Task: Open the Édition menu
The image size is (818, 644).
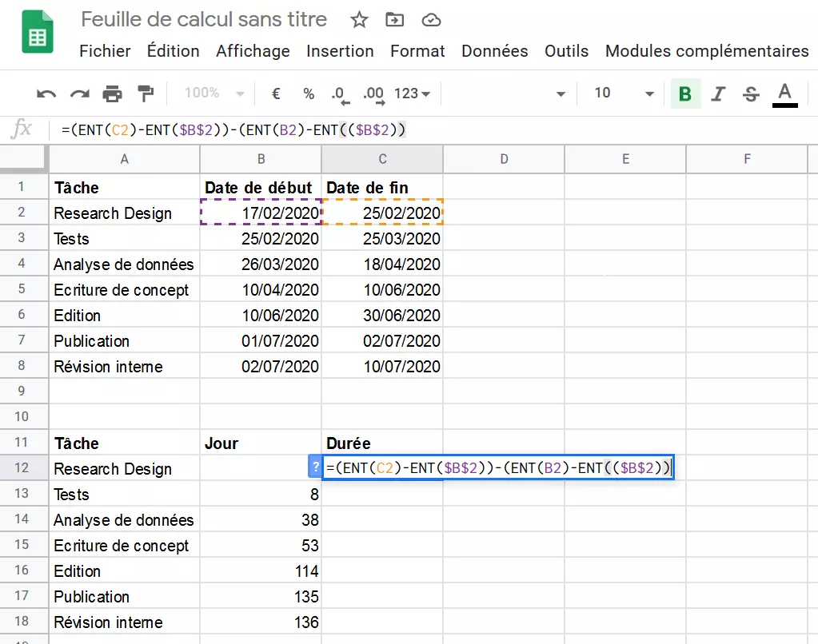Action: [x=174, y=51]
